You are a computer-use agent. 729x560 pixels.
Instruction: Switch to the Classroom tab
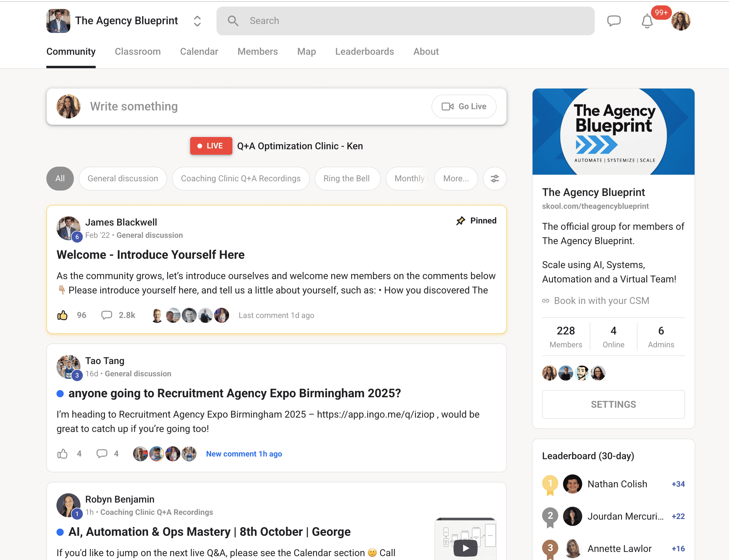pos(138,52)
